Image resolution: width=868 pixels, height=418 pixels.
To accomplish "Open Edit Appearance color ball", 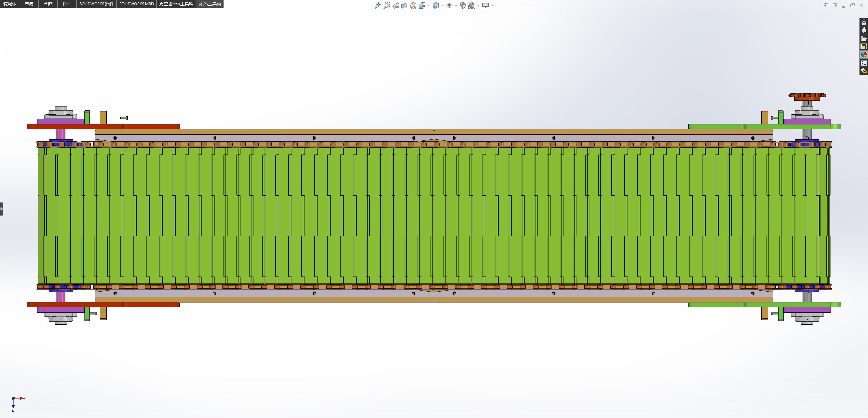I will 463,5.
